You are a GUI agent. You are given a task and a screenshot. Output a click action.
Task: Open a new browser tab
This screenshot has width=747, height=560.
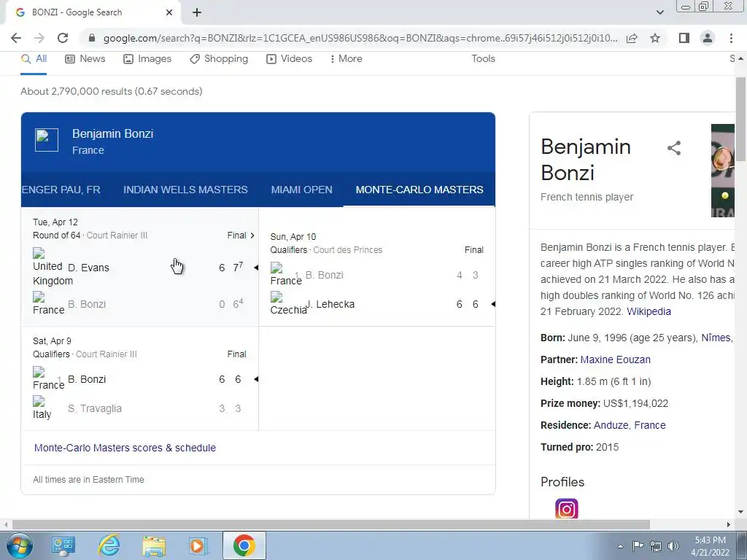[197, 12]
